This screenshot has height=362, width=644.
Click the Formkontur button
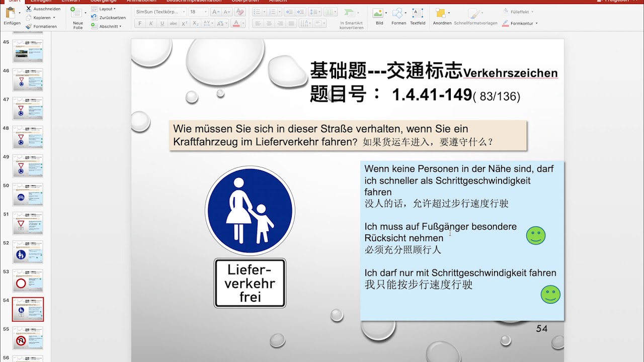pyautogui.click(x=519, y=23)
